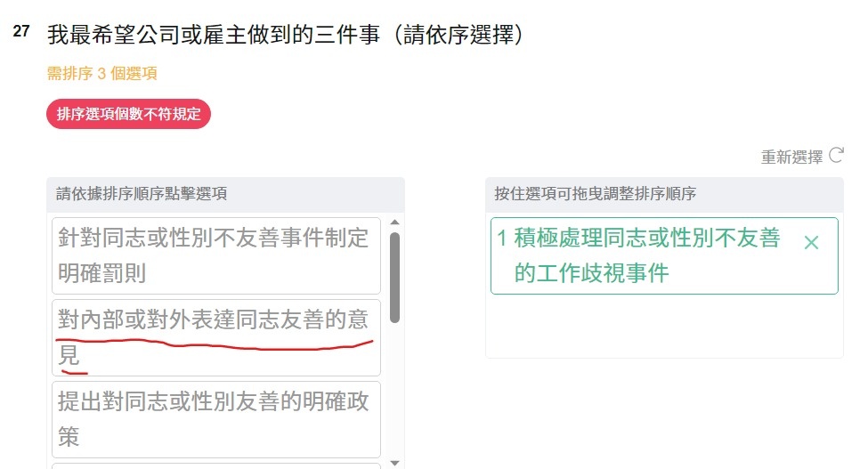Click the option list scrollbar thumb
Screen dimensions: 868x469
point(394,277)
